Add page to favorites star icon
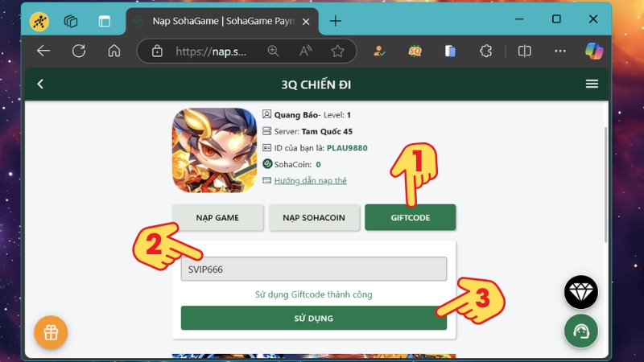Viewport: 644px width, 362px height. tap(337, 51)
